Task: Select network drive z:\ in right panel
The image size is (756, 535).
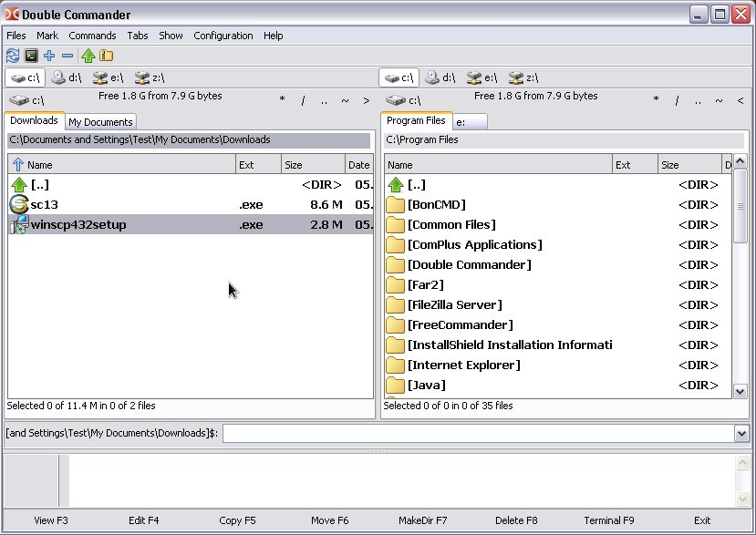Action: click(523, 77)
